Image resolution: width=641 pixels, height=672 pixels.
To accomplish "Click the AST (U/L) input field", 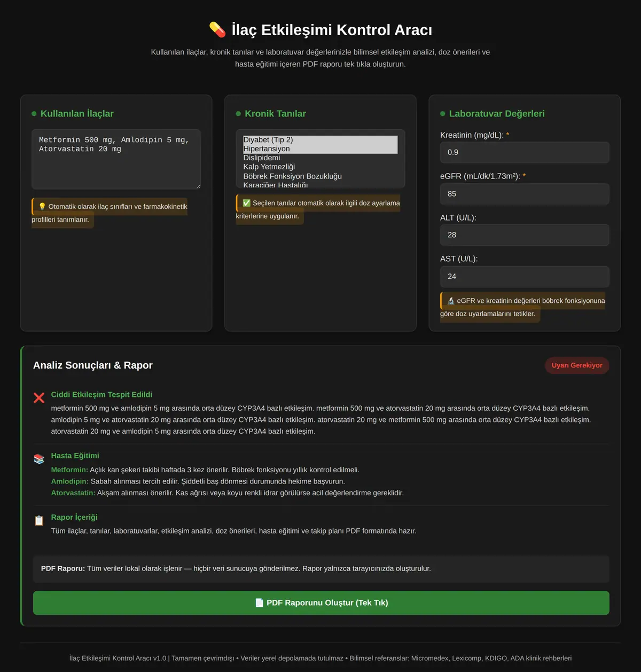I will point(525,277).
